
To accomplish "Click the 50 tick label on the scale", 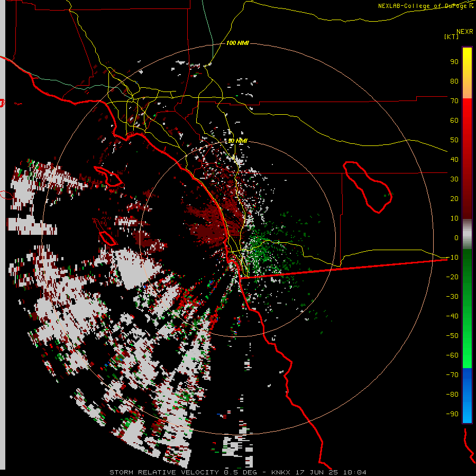I will point(454,140).
